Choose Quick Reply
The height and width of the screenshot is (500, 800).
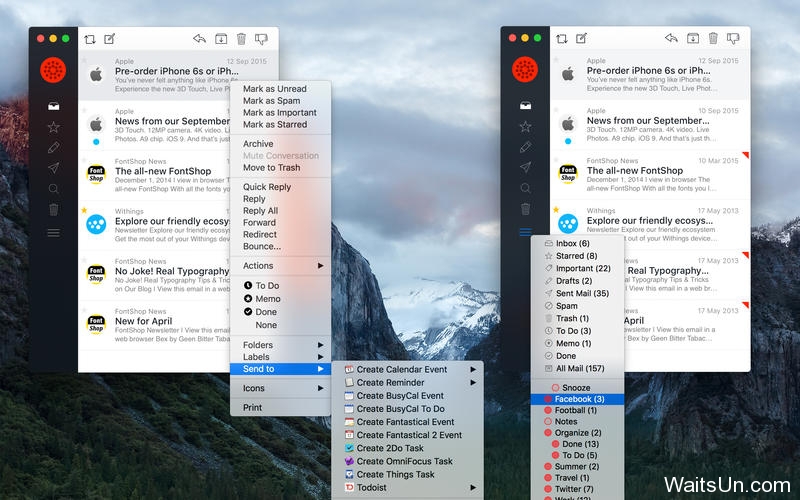(x=267, y=187)
